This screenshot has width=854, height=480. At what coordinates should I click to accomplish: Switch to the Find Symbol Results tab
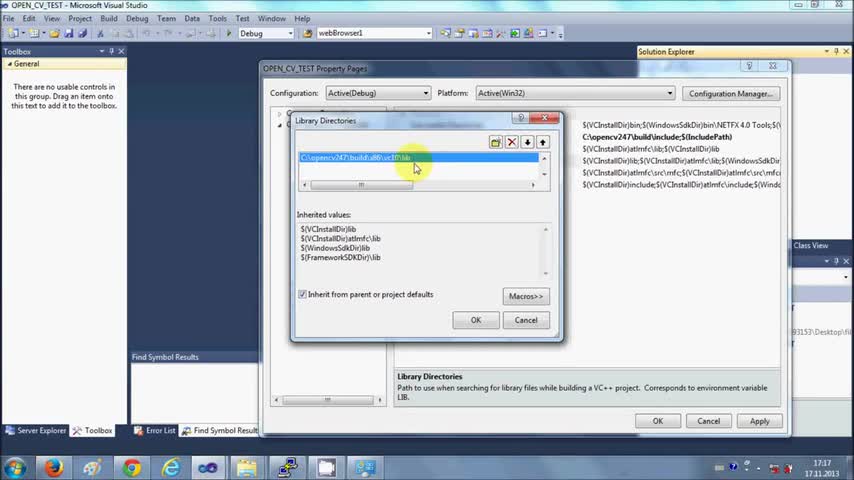(219, 430)
